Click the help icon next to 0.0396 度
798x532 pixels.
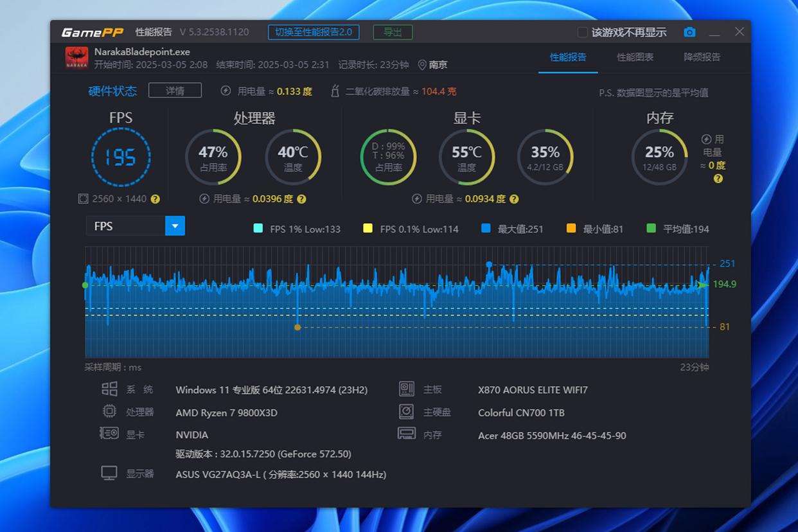click(x=301, y=199)
